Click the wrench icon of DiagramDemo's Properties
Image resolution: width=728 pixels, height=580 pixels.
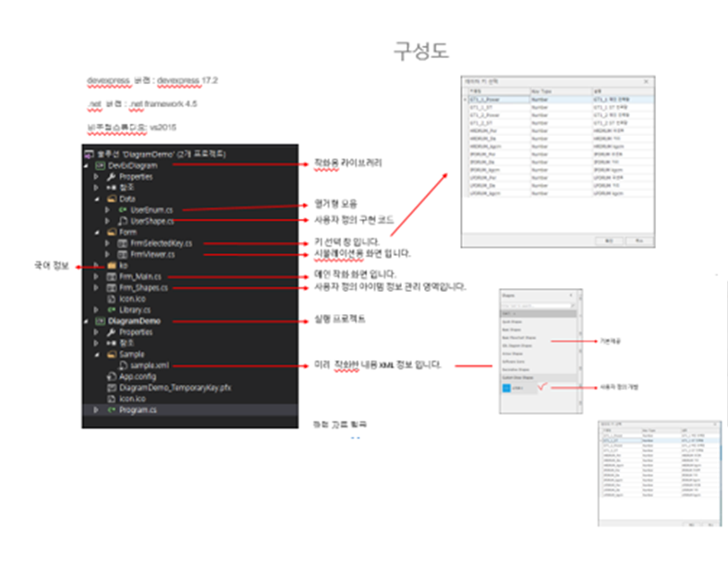coord(112,332)
